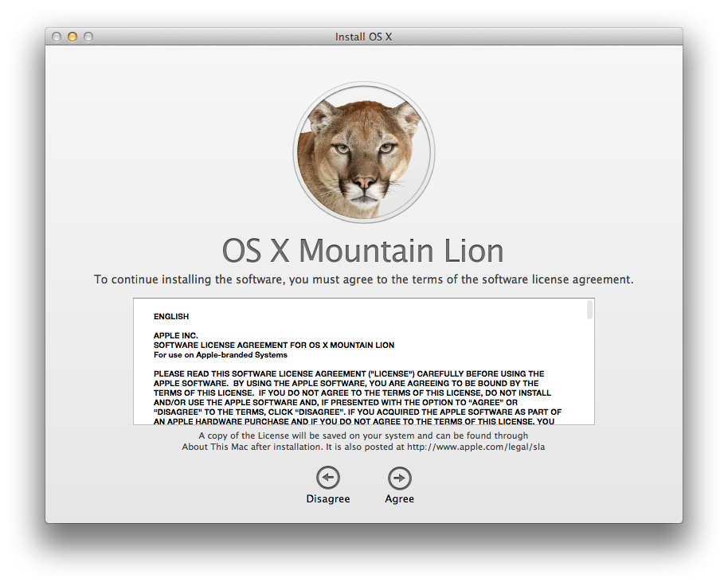Image resolution: width=728 pixels, height=586 pixels.
Task: Minimize the Install OS X window
Action: [72, 37]
